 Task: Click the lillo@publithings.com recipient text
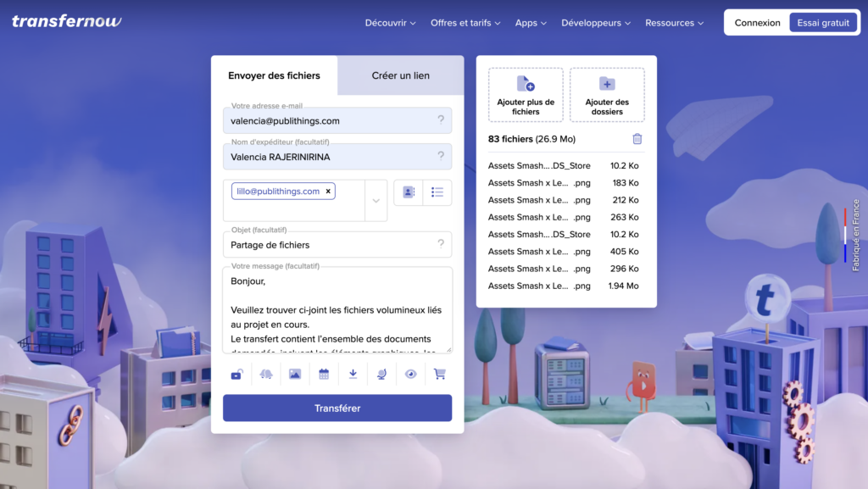pyautogui.click(x=278, y=192)
